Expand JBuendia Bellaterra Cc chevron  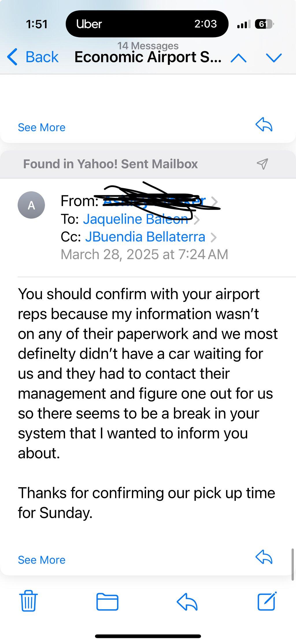(213, 238)
